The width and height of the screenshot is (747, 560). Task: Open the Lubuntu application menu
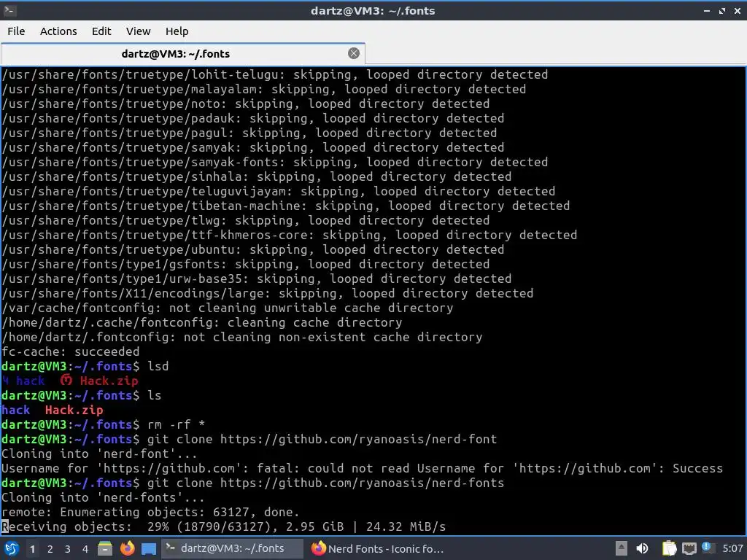click(12, 548)
